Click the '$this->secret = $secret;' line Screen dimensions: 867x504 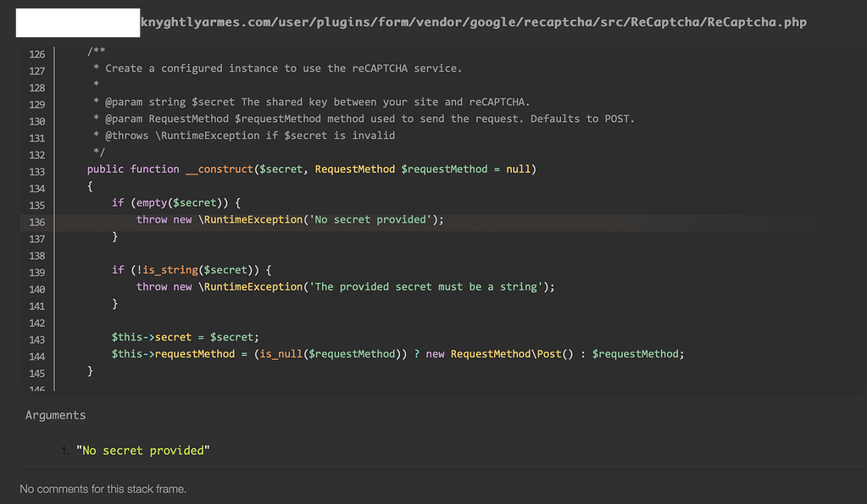[x=185, y=337]
